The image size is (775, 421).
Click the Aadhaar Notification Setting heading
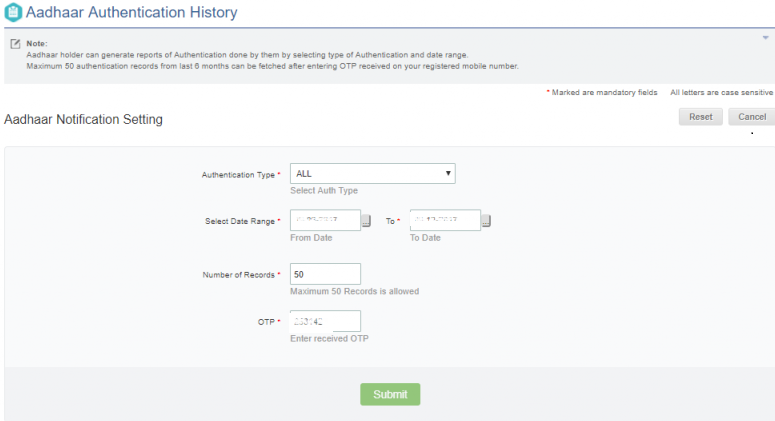(x=83, y=120)
